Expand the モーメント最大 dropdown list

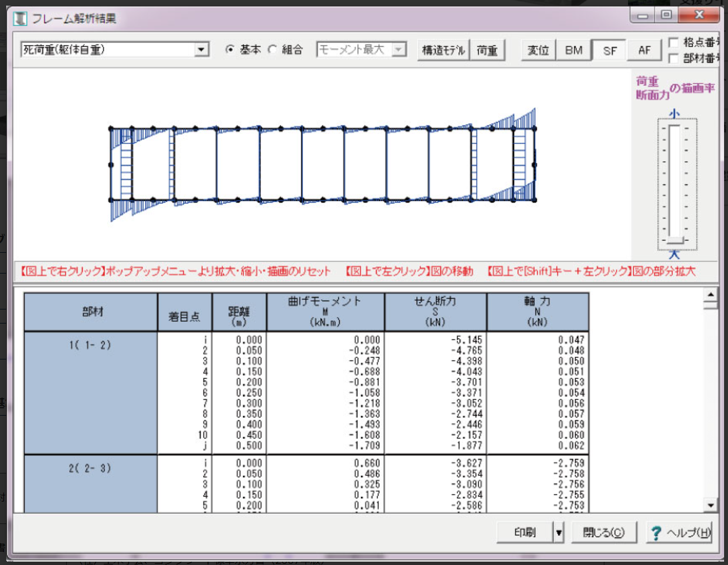[x=398, y=49]
